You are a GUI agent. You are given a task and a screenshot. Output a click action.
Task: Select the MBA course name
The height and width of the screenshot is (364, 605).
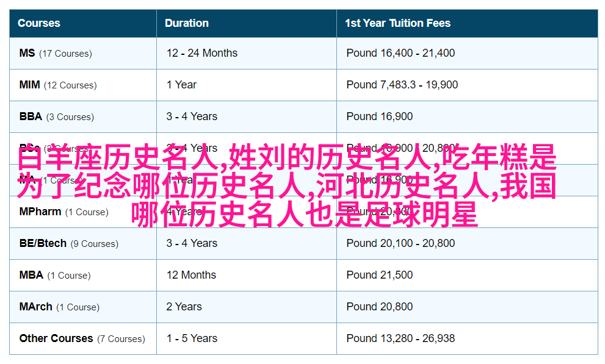tap(31, 275)
